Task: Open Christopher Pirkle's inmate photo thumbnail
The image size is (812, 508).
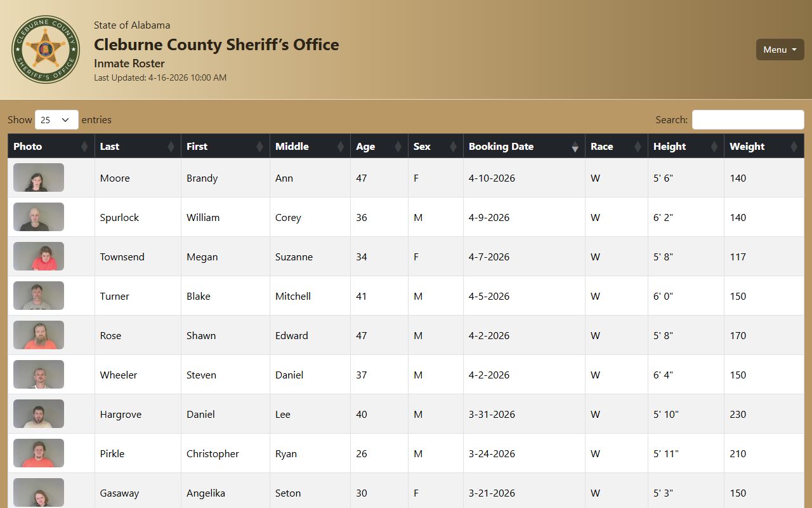Action: tap(39, 453)
